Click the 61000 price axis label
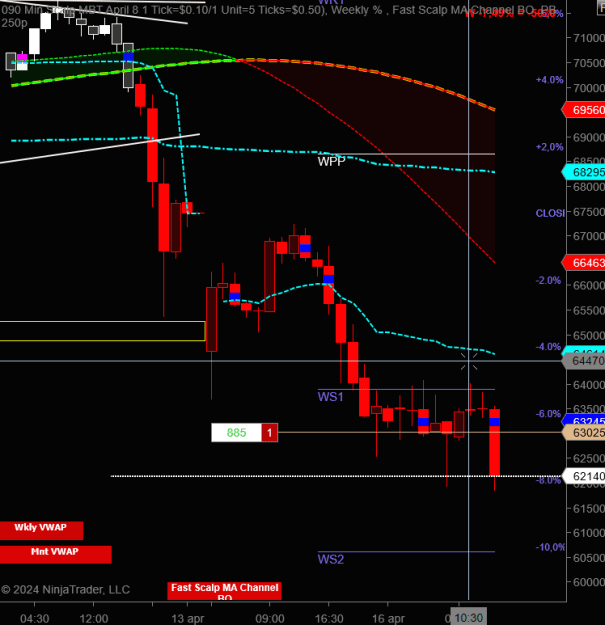The width and height of the screenshot is (605, 625). 589,533
